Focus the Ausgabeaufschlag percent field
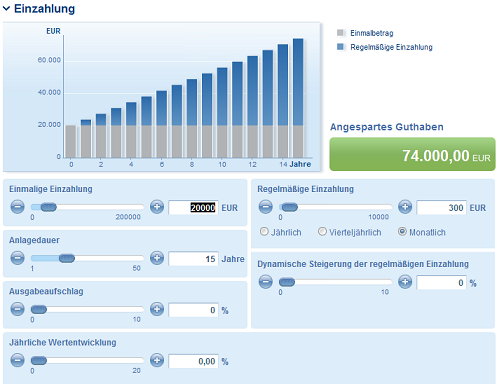Viewport: 497px width, 384px height. coord(193,310)
